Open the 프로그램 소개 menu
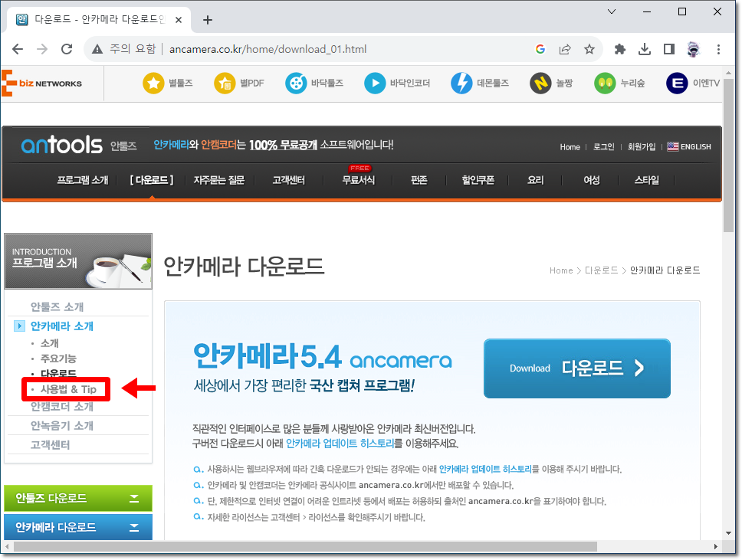The image size is (742, 560). [83, 180]
